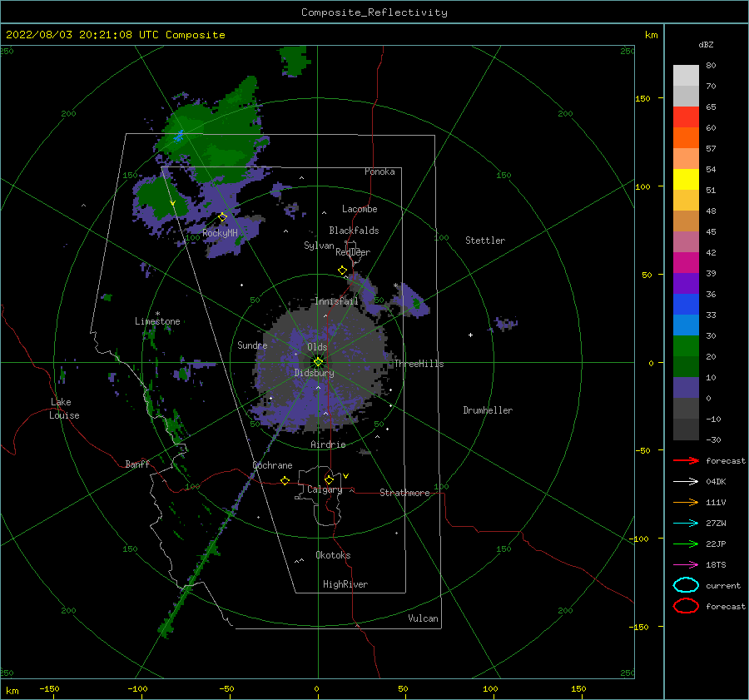Click the red forecast arrow in legend
Screen dimensions: 749x700
click(x=686, y=460)
